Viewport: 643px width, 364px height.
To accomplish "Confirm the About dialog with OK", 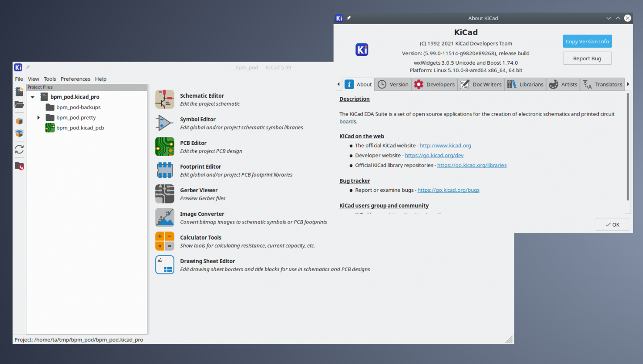I will pyautogui.click(x=612, y=224).
